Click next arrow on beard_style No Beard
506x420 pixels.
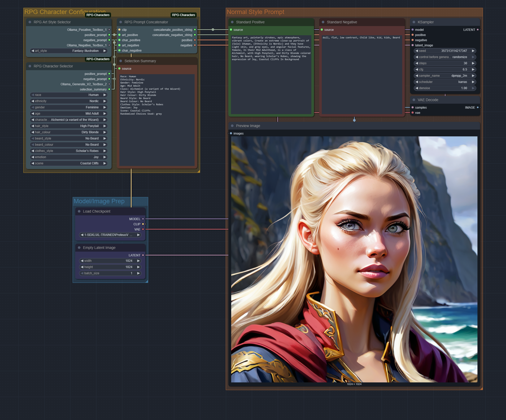105,138
